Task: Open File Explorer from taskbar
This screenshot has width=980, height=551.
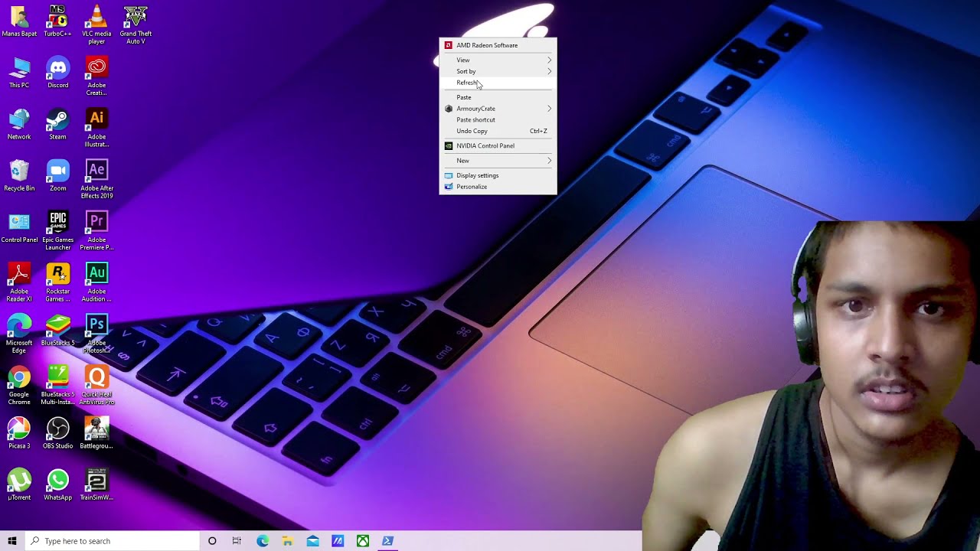Action: click(x=288, y=541)
